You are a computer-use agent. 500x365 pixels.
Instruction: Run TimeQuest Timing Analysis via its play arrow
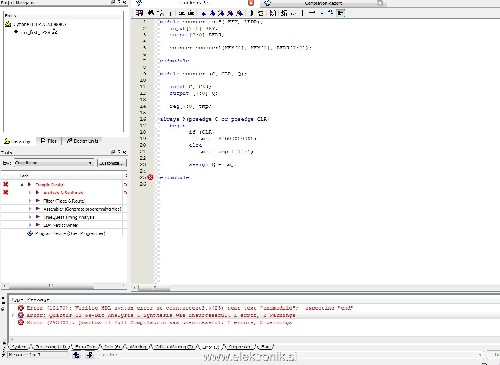[38, 217]
